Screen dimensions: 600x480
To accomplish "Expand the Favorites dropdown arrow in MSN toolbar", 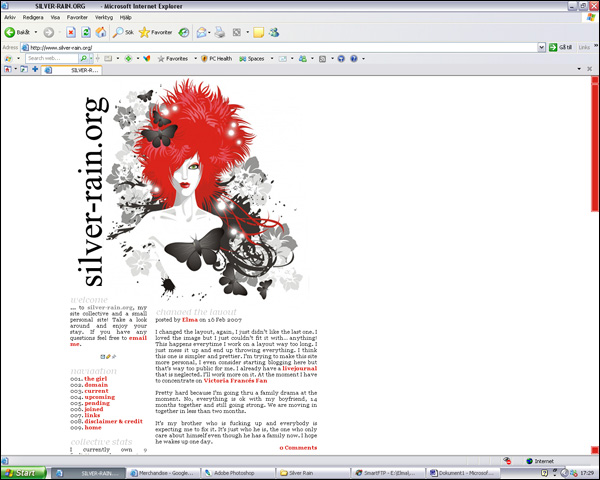I will pyautogui.click(x=195, y=59).
